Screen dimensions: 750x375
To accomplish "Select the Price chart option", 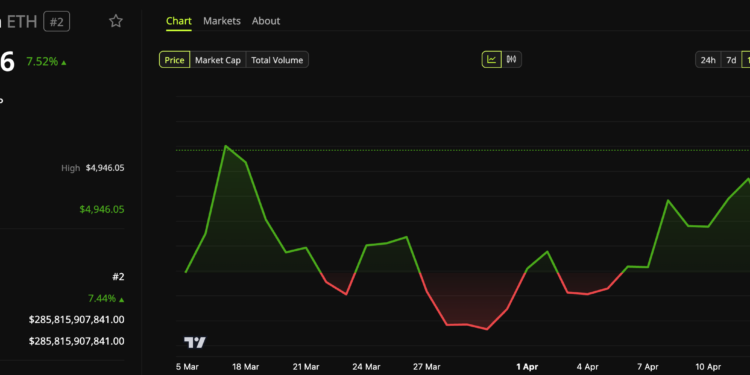I will pos(175,60).
